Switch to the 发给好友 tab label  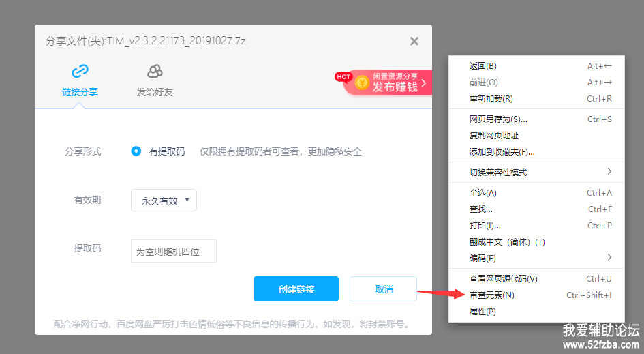pos(155,92)
